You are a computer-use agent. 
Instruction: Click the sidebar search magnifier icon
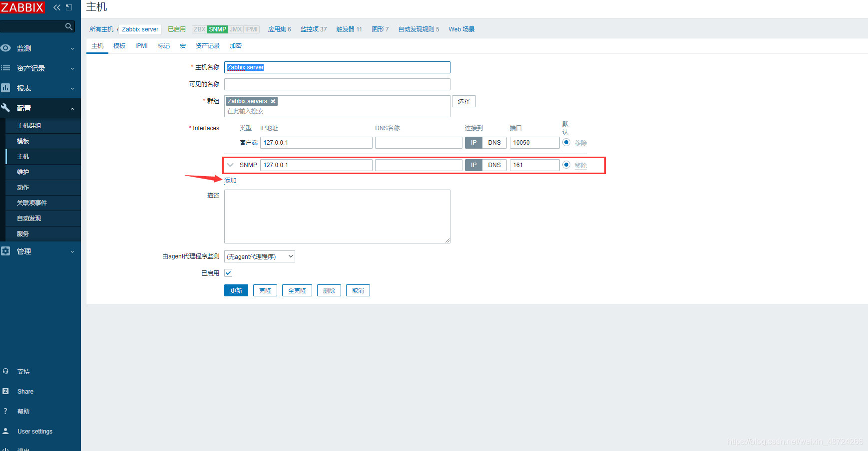pos(69,26)
